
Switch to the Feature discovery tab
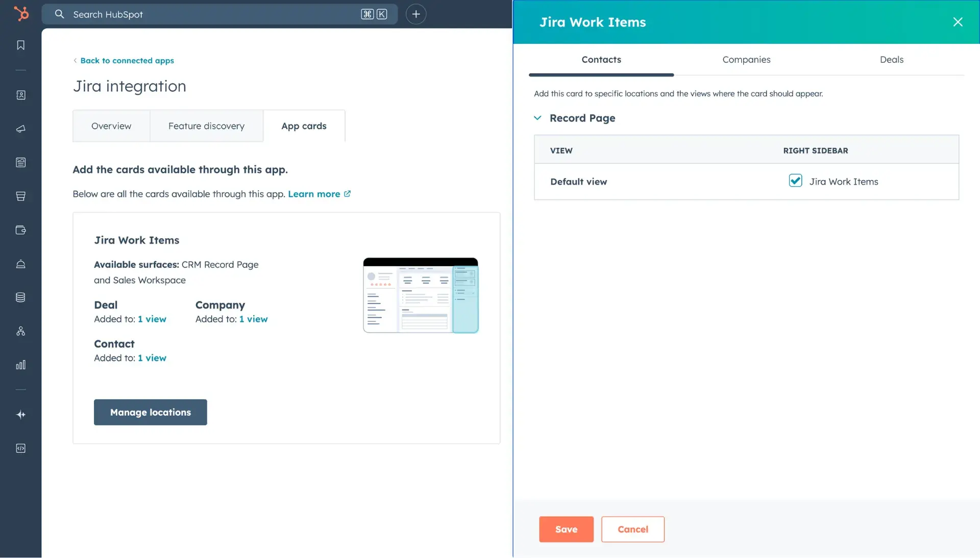[x=206, y=126]
